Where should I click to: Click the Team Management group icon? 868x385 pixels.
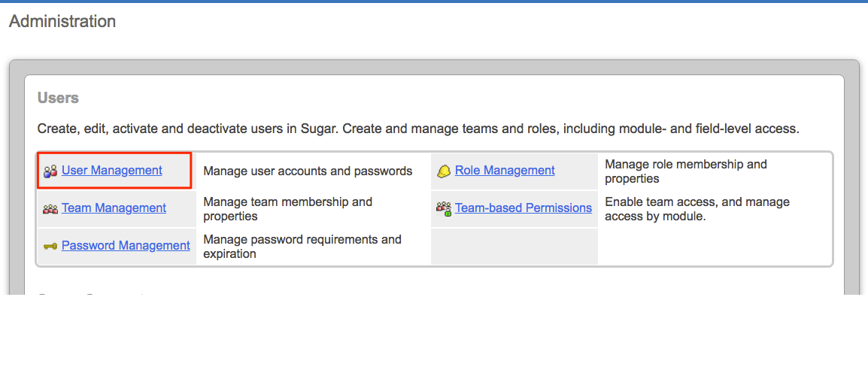50,209
